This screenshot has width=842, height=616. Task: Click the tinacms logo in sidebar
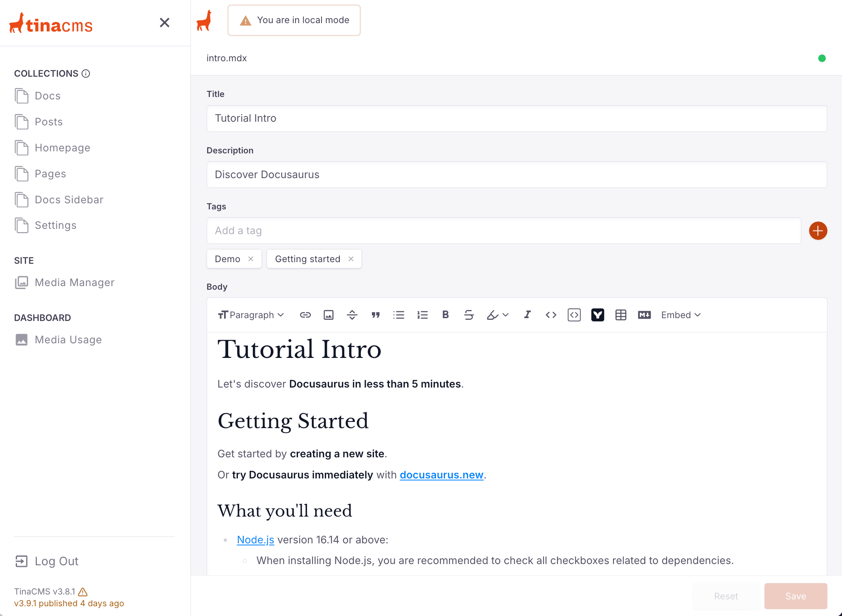51,24
